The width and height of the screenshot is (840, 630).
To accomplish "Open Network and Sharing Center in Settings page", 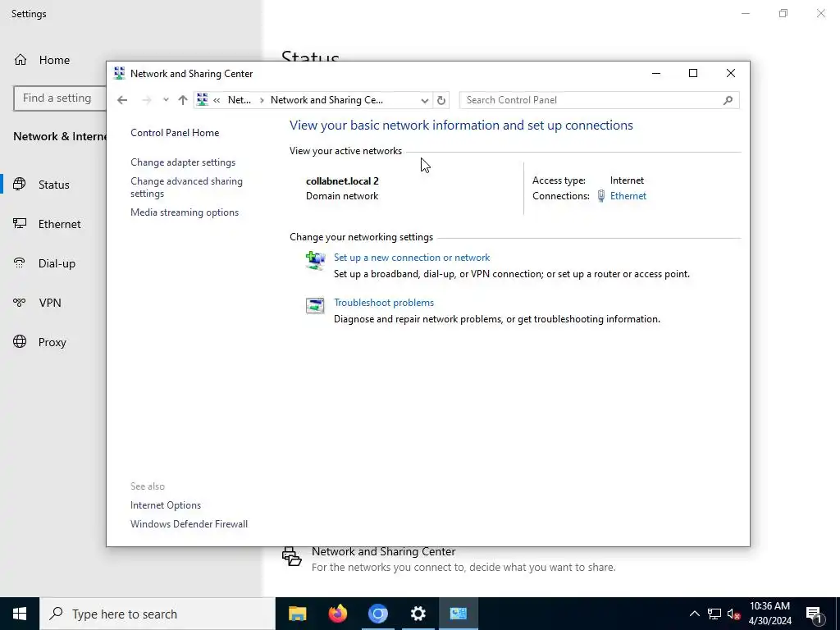I will pos(384,552).
